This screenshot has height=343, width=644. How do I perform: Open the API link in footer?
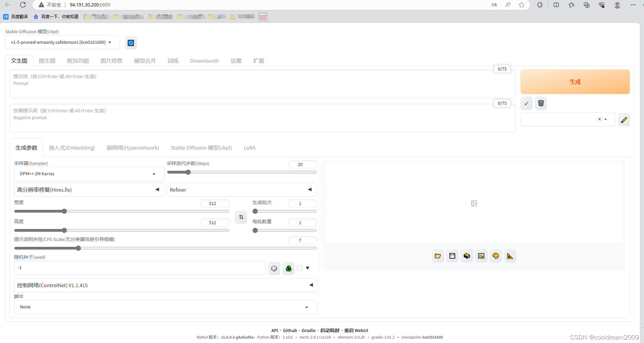click(x=275, y=331)
